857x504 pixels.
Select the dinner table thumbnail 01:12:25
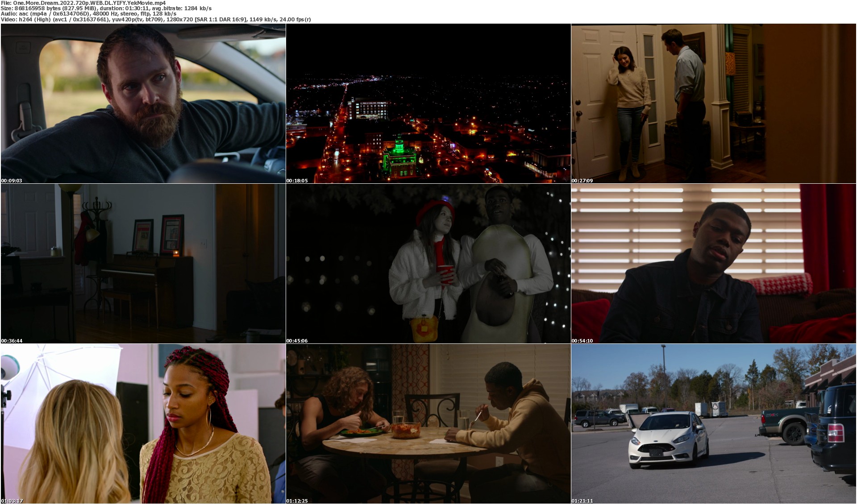pyautogui.click(x=428, y=424)
